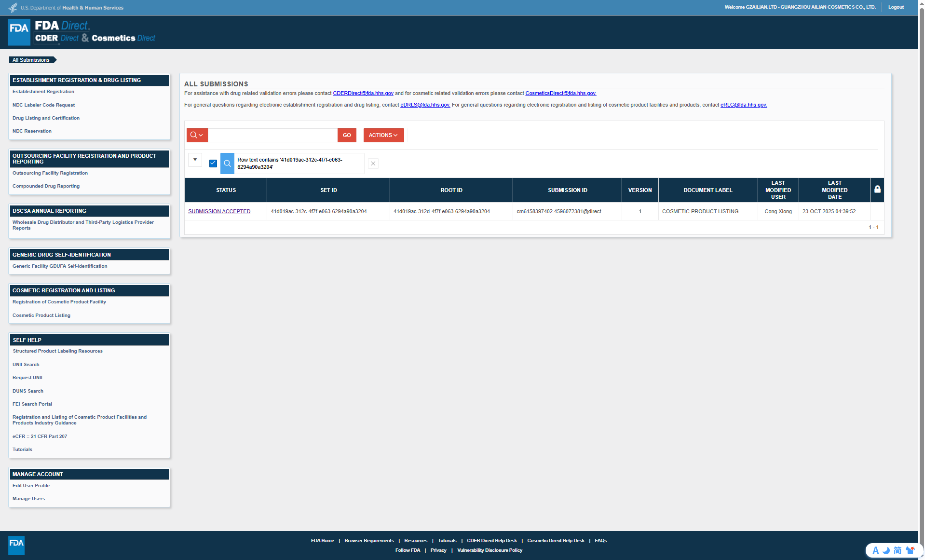Open the search column selector dropdown
The width and height of the screenshot is (925, 560).
pos(197,136)
